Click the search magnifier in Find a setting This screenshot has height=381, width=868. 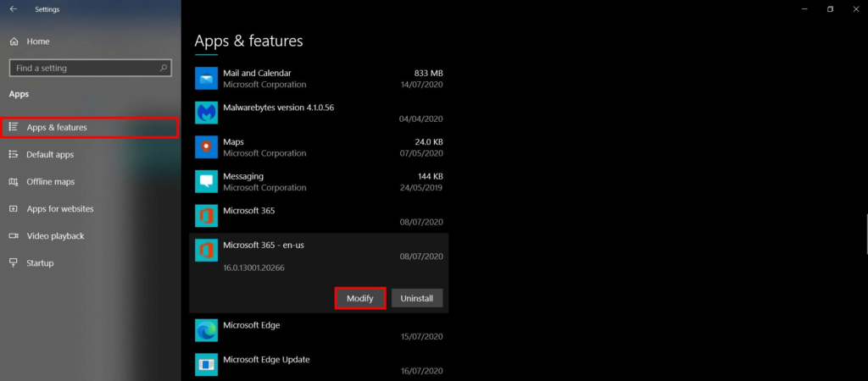(x=164, y=68)
